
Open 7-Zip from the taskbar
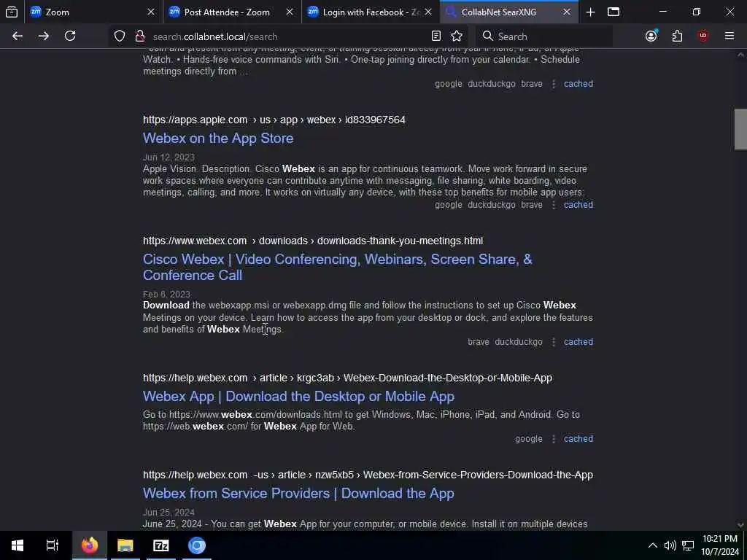[x=161, y=545]
